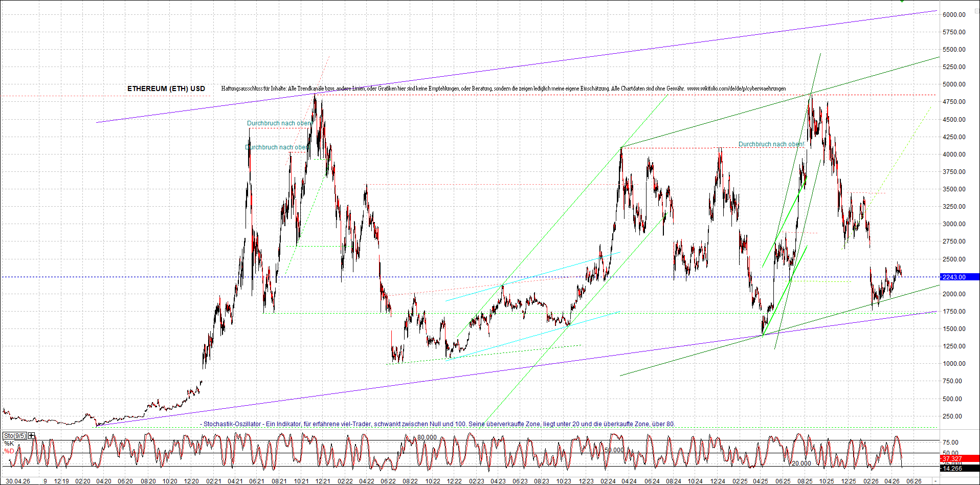Screen dimensions: 980x485
Task: Open the Sto(9/5) indicator label
Action: point(15,436)
